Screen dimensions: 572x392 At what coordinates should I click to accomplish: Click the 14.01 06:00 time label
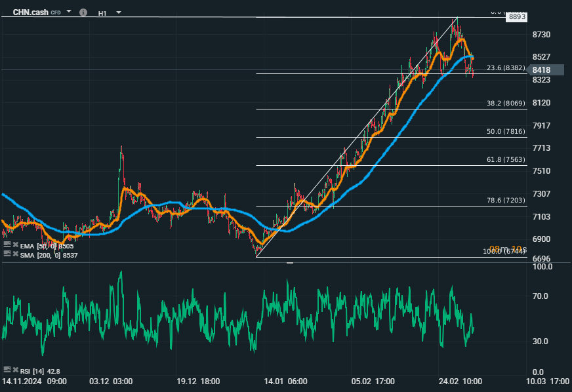pos(285,382)
